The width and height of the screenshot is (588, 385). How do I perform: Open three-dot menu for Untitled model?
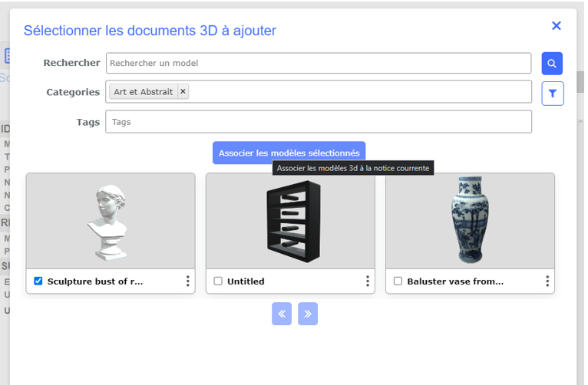[x=368, y=281]
